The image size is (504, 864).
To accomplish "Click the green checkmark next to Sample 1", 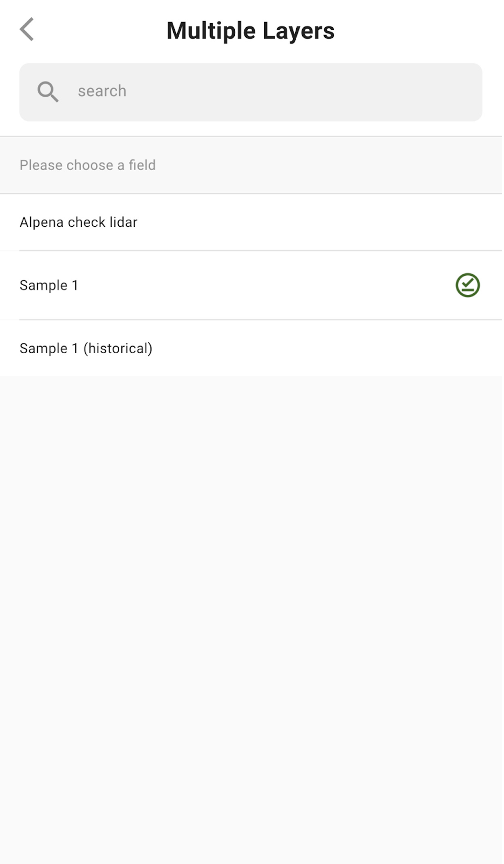I will (x=467, y=285).
